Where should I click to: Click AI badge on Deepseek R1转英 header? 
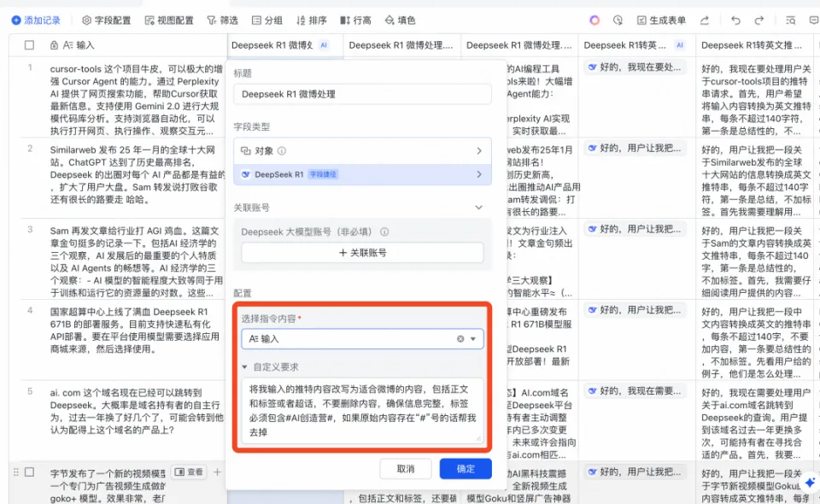pyautogui.click(x=679, y=45)
